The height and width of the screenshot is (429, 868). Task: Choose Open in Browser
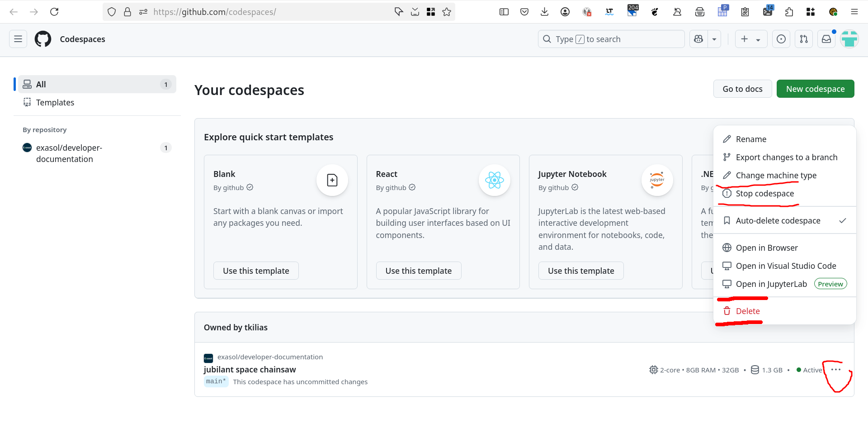pyautogui.click(x=785, y=248)
